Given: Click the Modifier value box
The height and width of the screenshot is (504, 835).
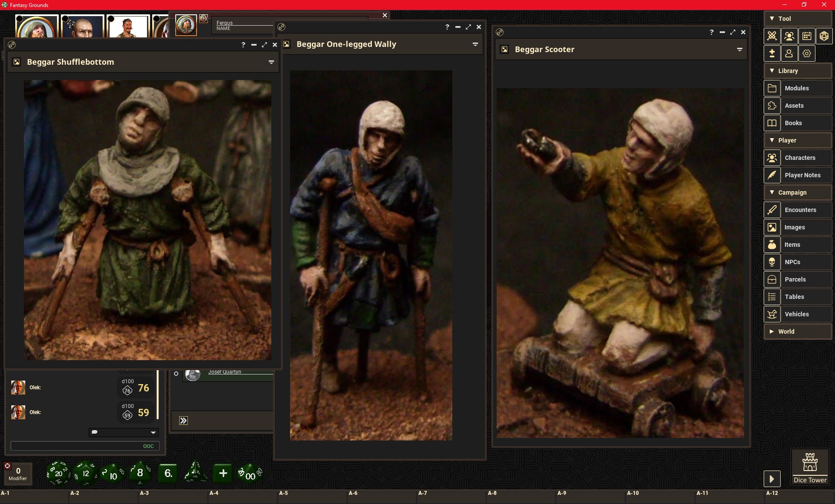Looking at the screenshot, I should pos(18,474).
